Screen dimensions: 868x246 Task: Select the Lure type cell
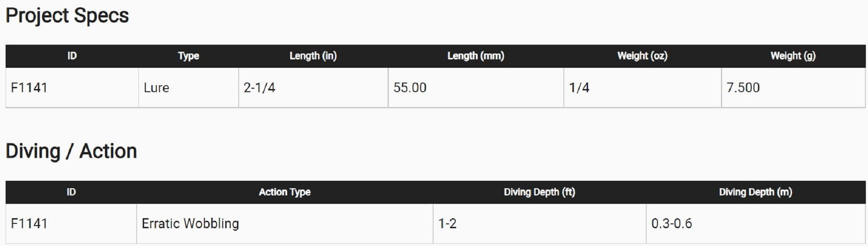(156, 88)
